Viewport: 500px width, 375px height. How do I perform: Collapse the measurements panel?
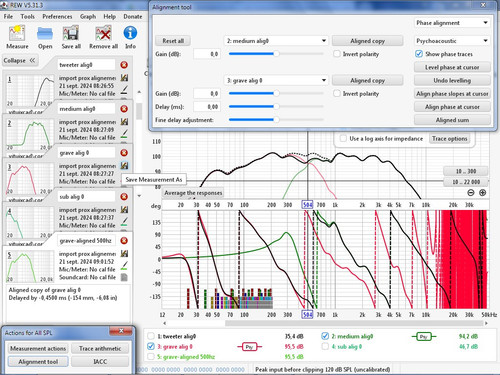point(20,60)
